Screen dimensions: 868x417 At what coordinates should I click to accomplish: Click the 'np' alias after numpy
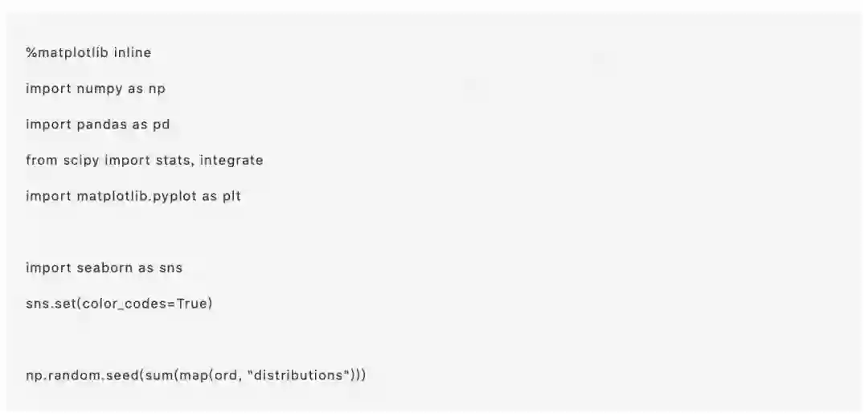(x=157, y=88)
